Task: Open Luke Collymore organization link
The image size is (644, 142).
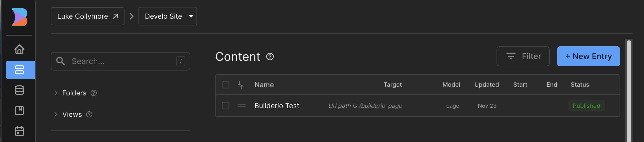Action: (87, 16)
